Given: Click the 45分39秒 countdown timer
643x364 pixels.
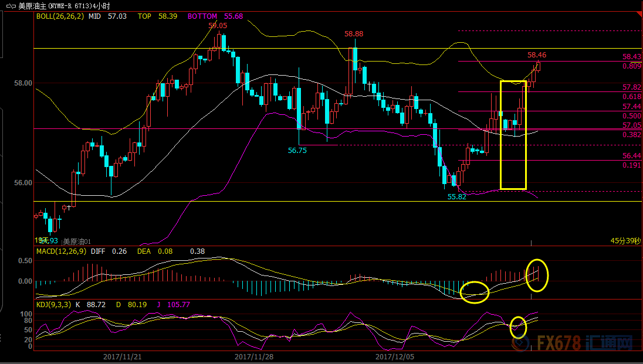Looking at the screenshot, I should [x=625, y=241].
